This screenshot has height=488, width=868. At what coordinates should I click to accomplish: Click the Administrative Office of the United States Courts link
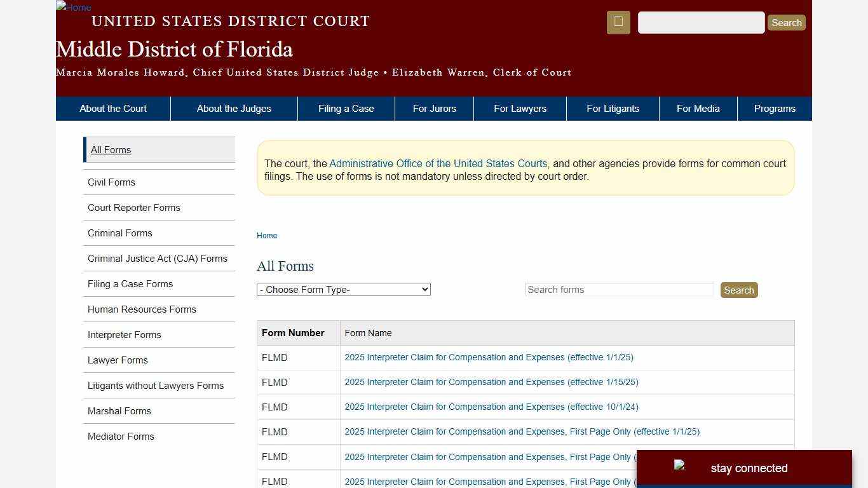coord(437,163)
